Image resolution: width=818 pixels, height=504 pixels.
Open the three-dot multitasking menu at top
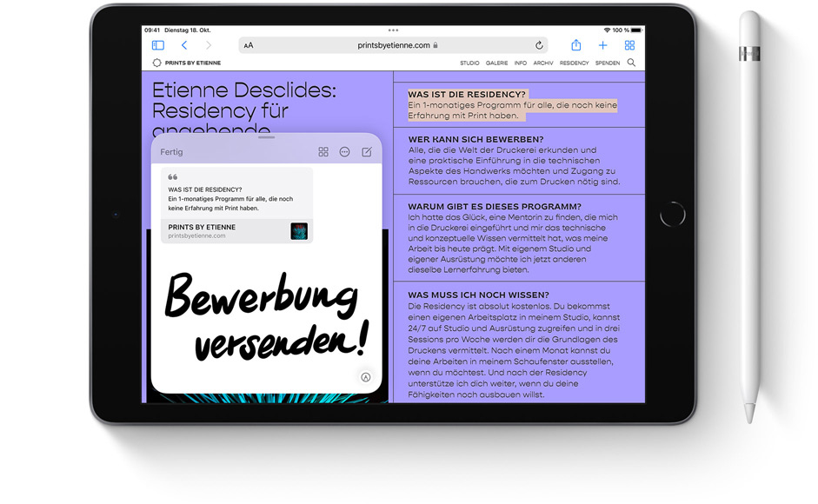393,30
